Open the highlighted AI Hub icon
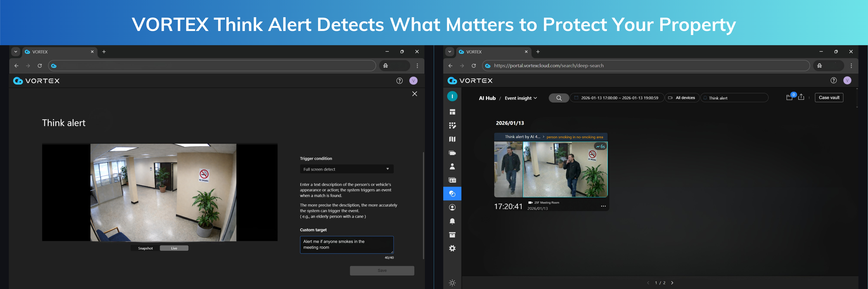Screen dimensions: 868x289 [x=452, y=194]
